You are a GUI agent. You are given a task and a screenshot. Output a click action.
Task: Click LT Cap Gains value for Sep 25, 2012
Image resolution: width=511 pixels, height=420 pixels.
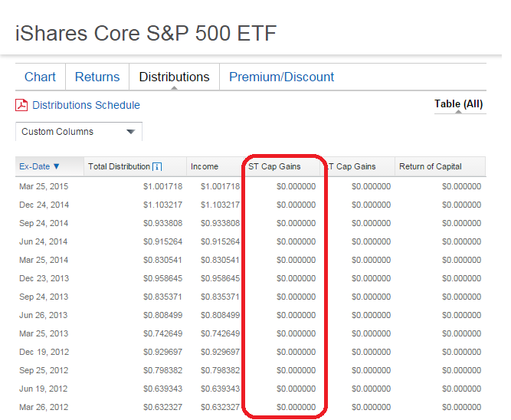372,370
